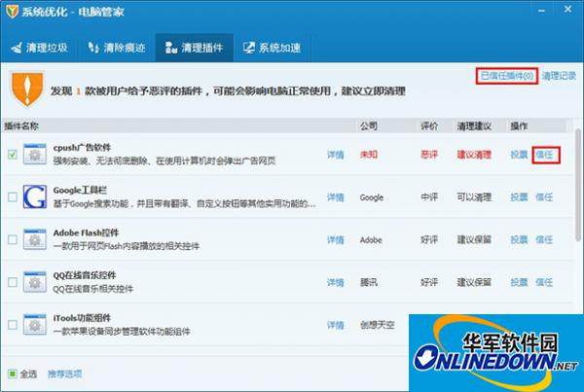Open the 已信任插件(0) link
The height and width of the screenshot is (392, 584).
pyautogui.click(x=506, y=76)
